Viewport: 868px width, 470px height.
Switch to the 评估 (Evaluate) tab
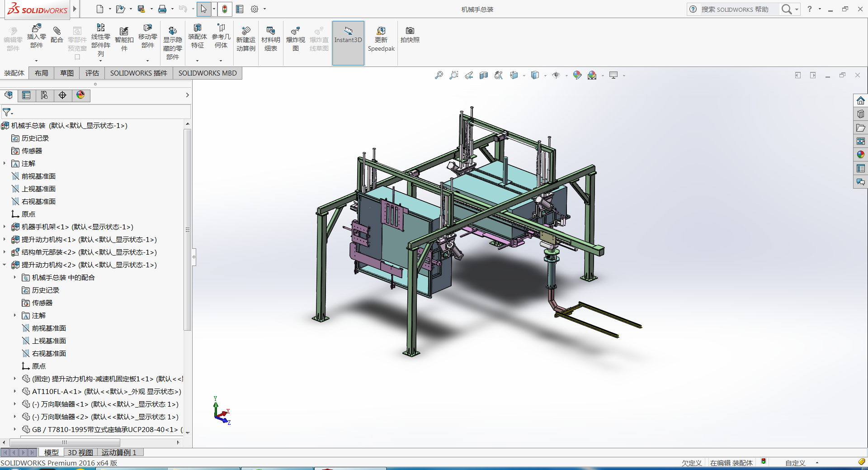click(x=92, y=73)
